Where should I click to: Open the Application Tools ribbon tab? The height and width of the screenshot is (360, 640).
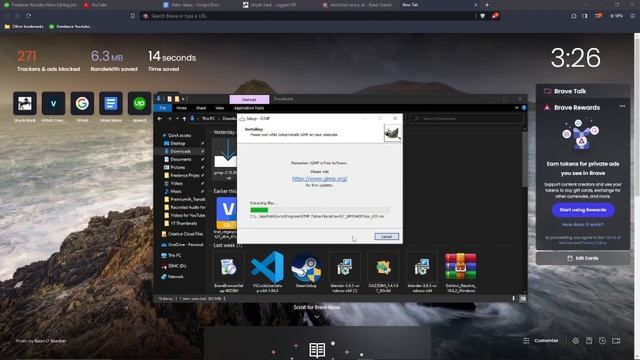coord(249,108)
